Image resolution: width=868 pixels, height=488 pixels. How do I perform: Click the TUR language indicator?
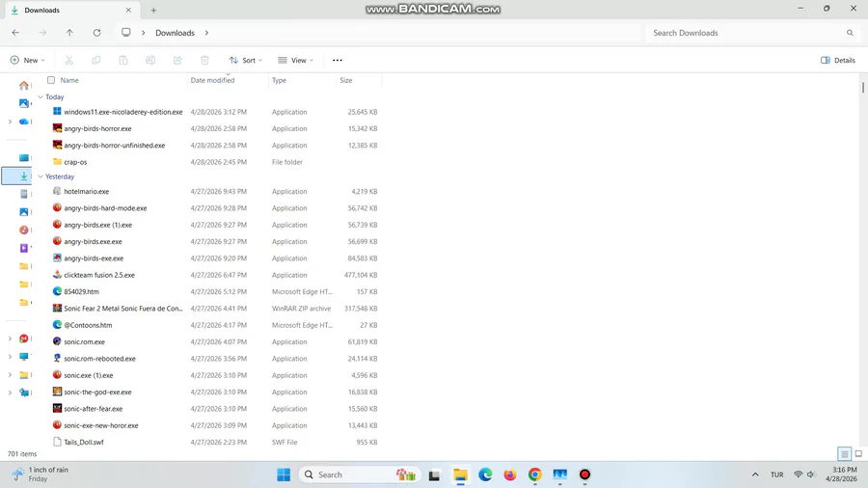[x=777, y=474]
